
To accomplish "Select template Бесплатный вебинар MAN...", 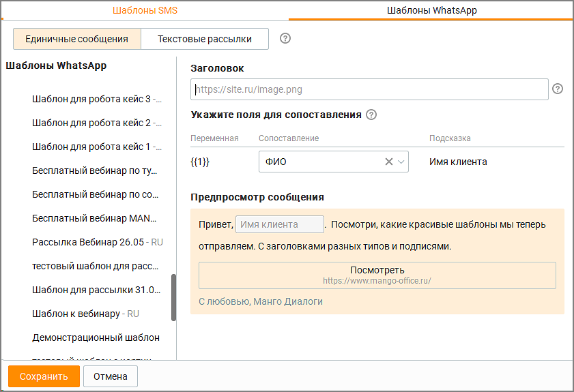I will click(94, 218).
